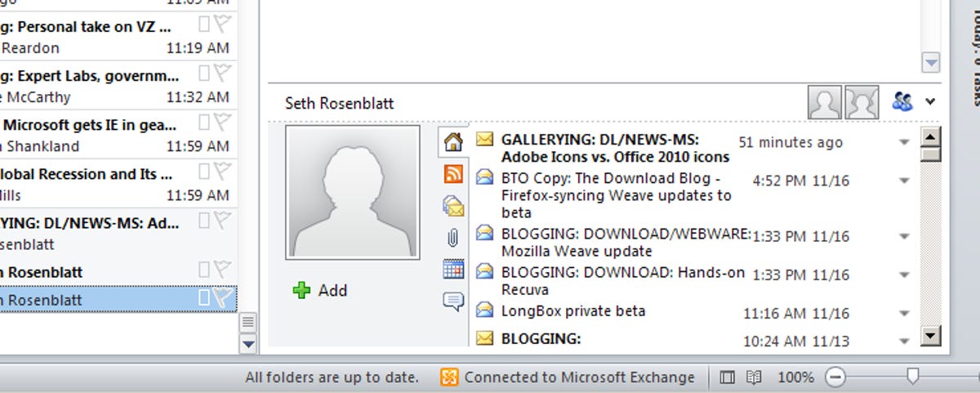Click the Seth Rosenblatt contact placeholder photo

[353, 193]
